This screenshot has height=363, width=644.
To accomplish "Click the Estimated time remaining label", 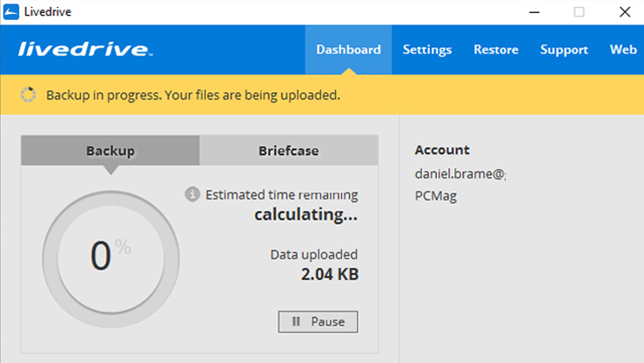I will [282, 195].
